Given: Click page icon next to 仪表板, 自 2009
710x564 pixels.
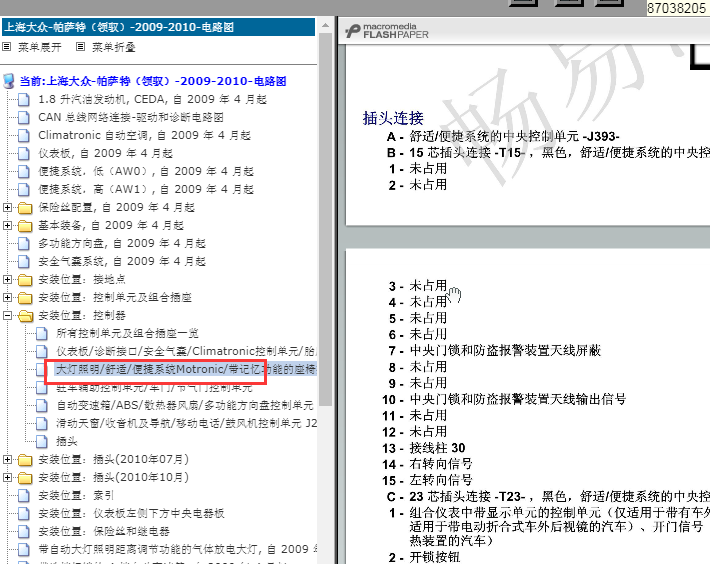Looking at the screenshot, I should tap(24, 153).
